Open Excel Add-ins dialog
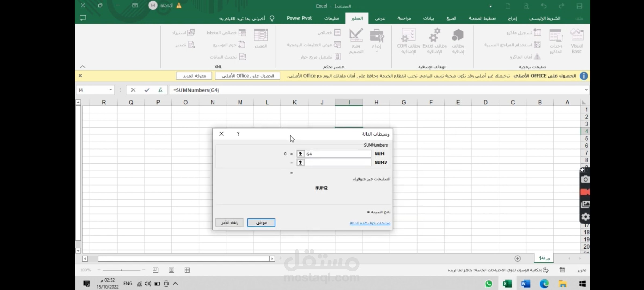Screen dimensions: 644x290 tap(434, 41)
